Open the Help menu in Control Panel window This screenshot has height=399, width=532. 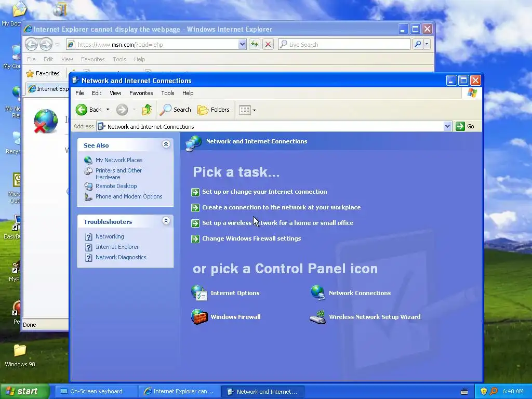click(x=188, y=93)
